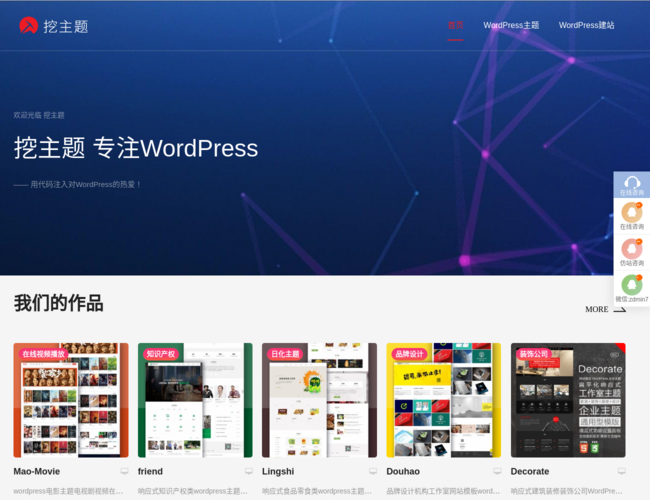This screenshot has height=500, width=650.
Task: Open the Decorate theme title link
Action: [x=530, y=471]
